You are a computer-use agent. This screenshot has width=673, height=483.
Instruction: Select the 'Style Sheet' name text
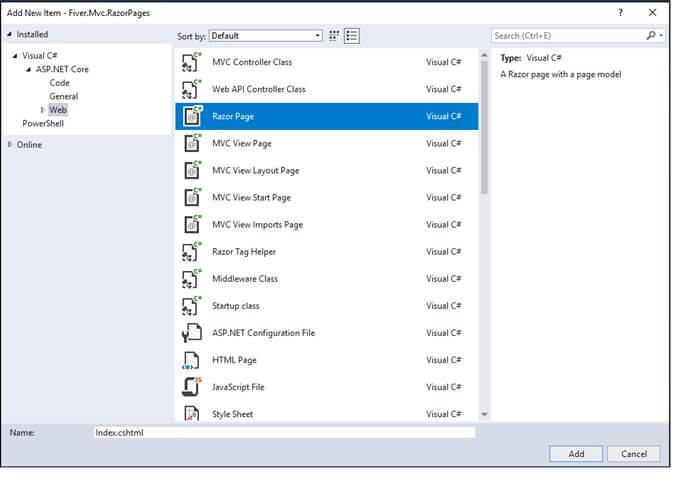232,414
